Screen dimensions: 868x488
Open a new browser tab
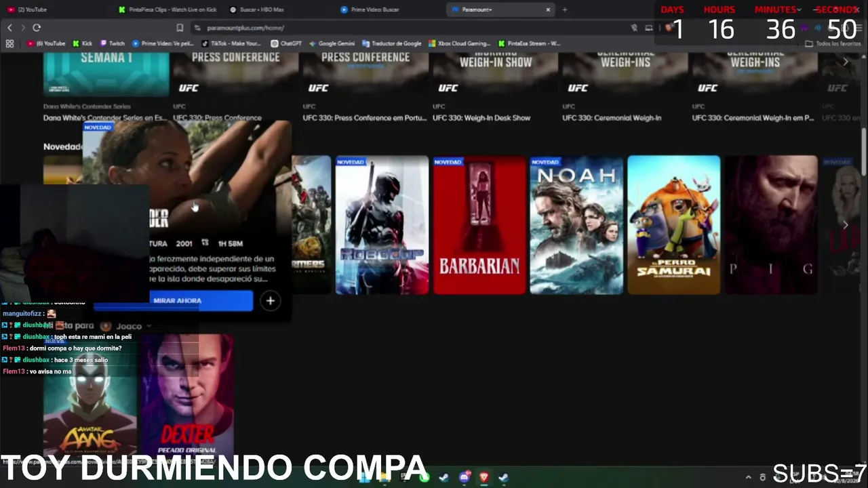564,9
